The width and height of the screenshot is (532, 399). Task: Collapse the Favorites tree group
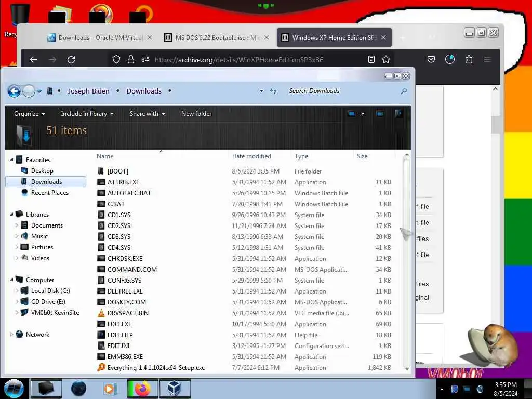point(11,160)
